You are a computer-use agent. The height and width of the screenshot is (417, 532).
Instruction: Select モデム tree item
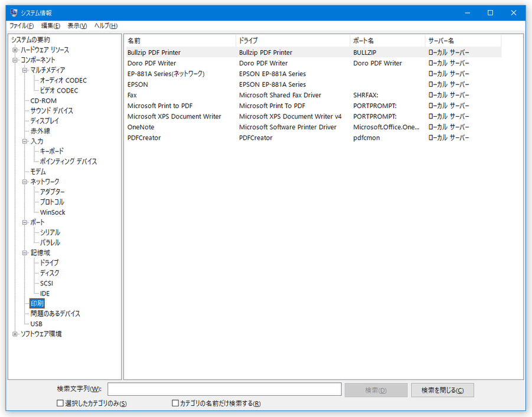click(x=38, y=172)
